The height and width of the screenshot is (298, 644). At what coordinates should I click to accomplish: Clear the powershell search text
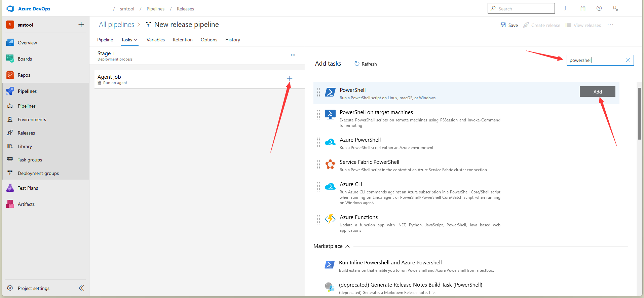tap(628, 60)
